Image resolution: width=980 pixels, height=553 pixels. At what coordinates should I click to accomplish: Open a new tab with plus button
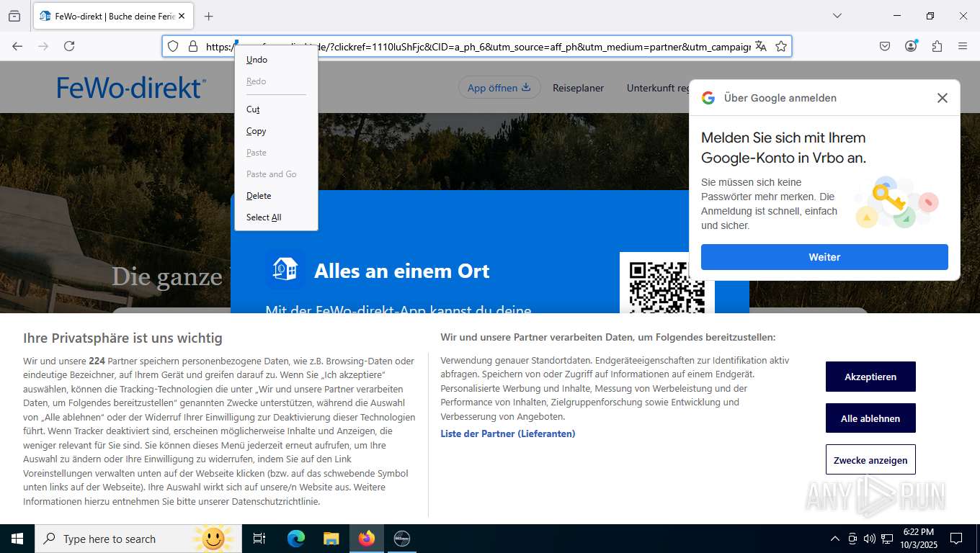(x=208, y=16)
